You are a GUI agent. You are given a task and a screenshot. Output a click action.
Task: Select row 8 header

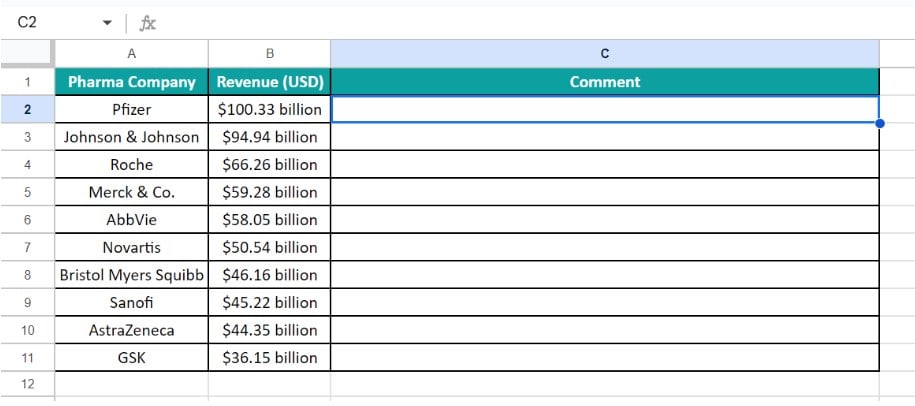pos(27,275)
